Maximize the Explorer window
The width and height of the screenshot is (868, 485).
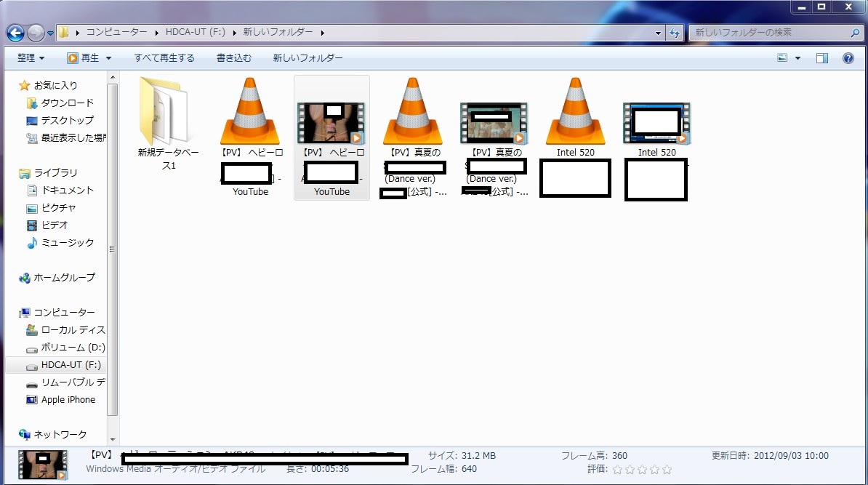[822, 7]
